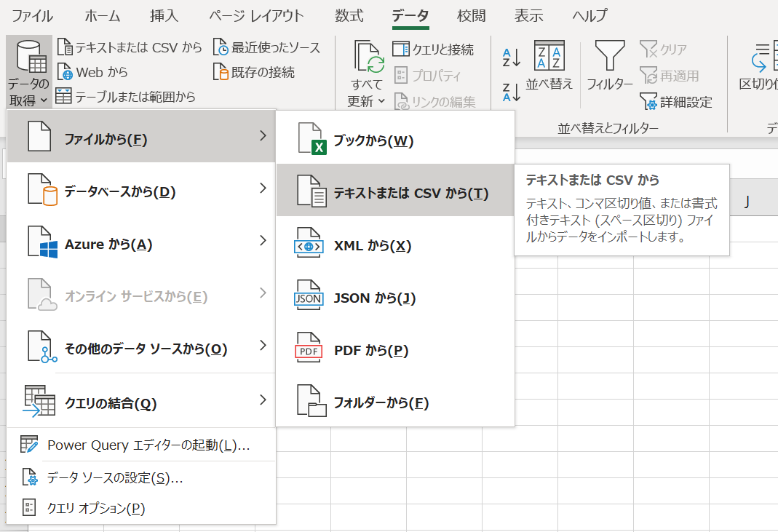Expand the Azure から(A) submenu
The width and height of the screenshot is (778, 532).
141,242
